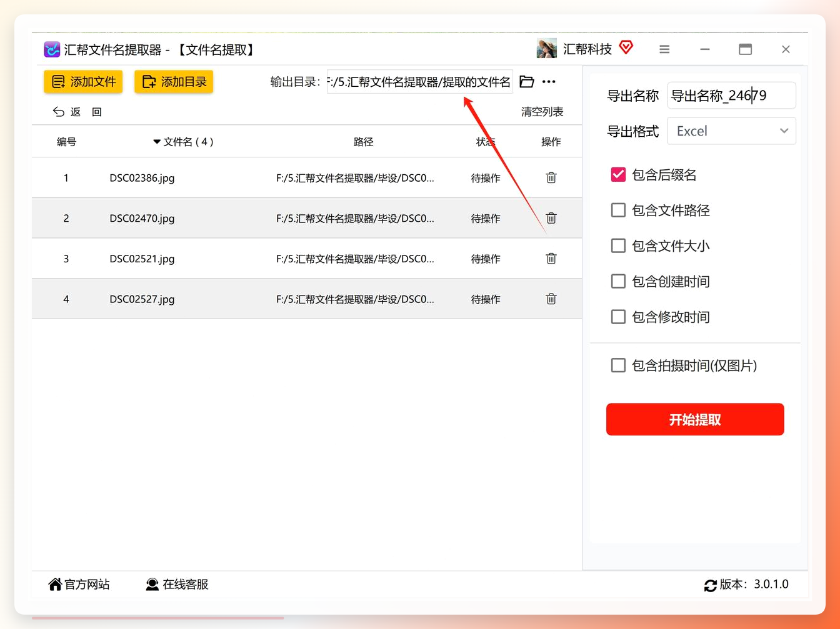The image size is (840, 629).
Task: Open the 导出格式 Excel dropdown
Action: point(731,131)
